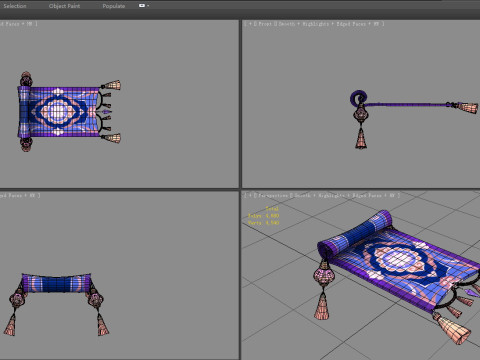Open the Perspective view name label menu
Viewport: 480px width, 360px height.
tap(273, 195)
